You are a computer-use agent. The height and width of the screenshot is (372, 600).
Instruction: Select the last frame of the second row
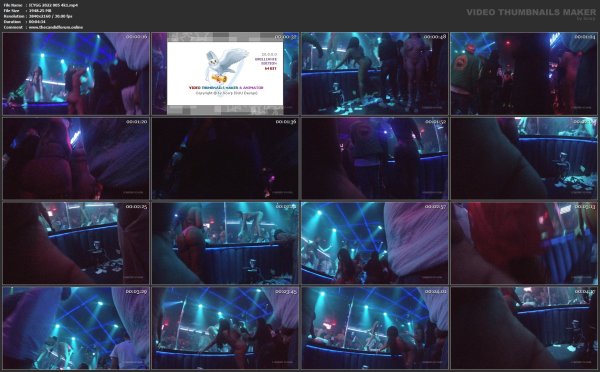[x=524, y=158]
